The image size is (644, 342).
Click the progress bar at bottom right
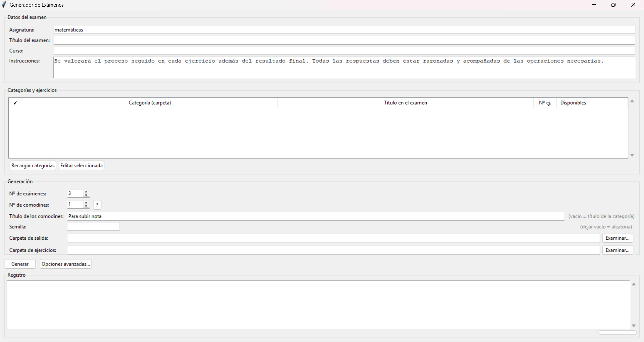tap(618, 333)
